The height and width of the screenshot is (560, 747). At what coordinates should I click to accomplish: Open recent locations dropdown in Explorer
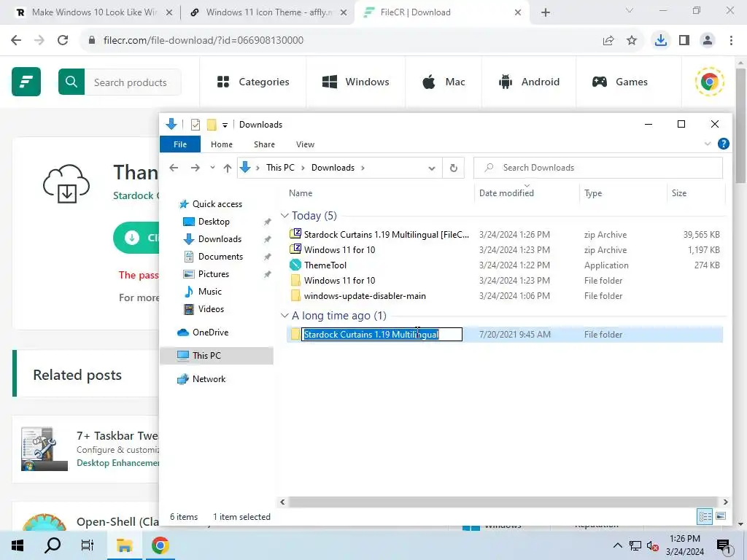pyautogui.click(x=212, y=168)
